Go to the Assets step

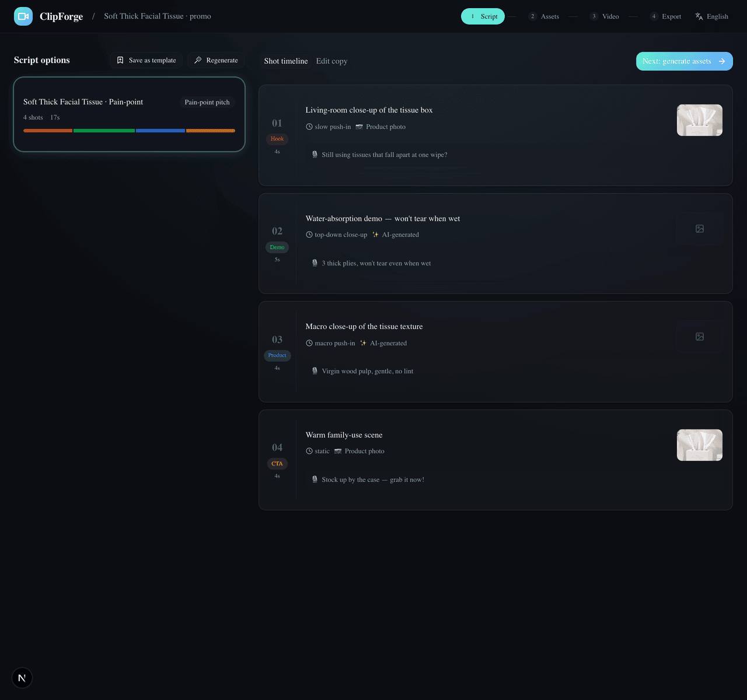click(544, 16)
